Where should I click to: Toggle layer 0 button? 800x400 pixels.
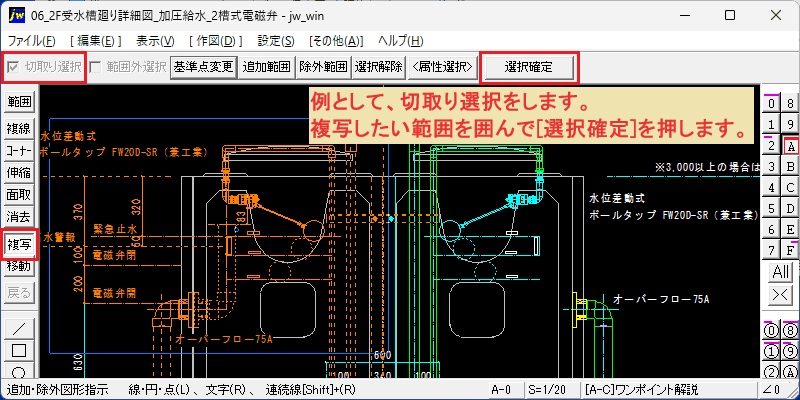pyautogui.click(x=771, y=104)
